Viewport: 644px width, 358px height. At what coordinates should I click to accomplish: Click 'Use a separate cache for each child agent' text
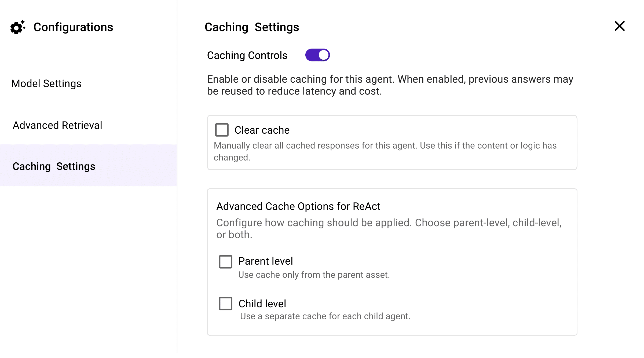tap(325, 316)
